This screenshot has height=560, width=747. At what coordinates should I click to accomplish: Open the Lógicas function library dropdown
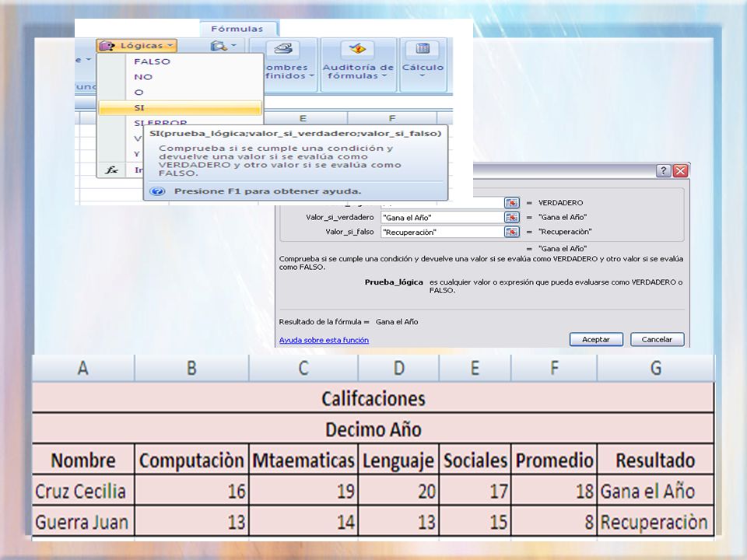(x=136, y=45)
